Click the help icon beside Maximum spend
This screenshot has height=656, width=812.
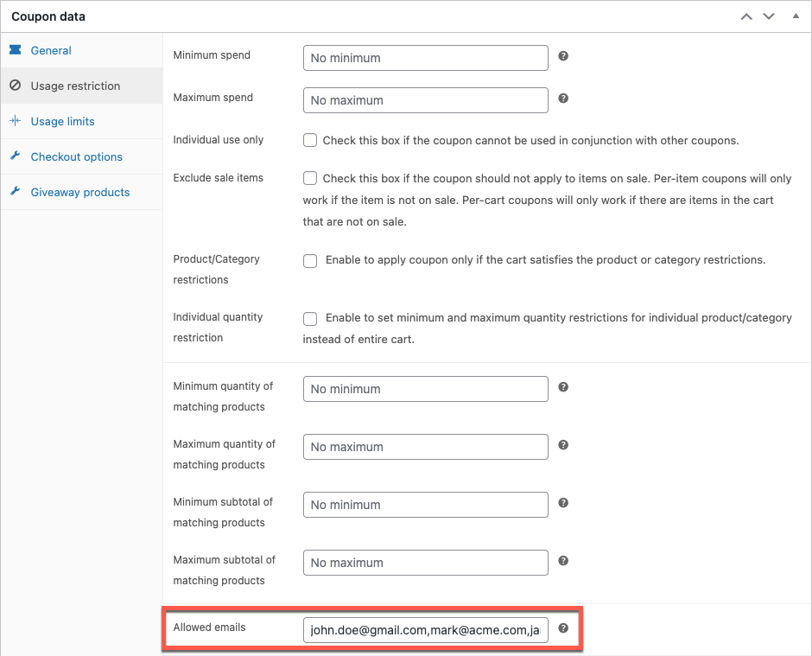[x=563, y=99]
